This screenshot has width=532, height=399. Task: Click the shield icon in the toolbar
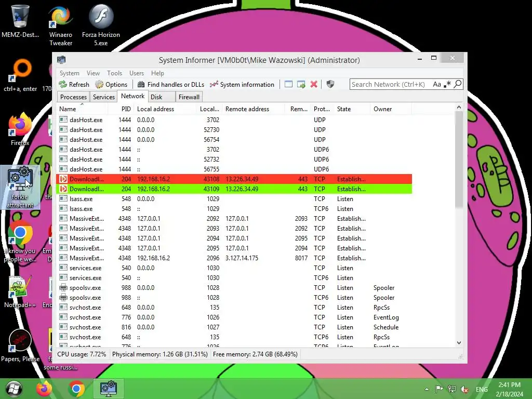[x=330, y=84]
